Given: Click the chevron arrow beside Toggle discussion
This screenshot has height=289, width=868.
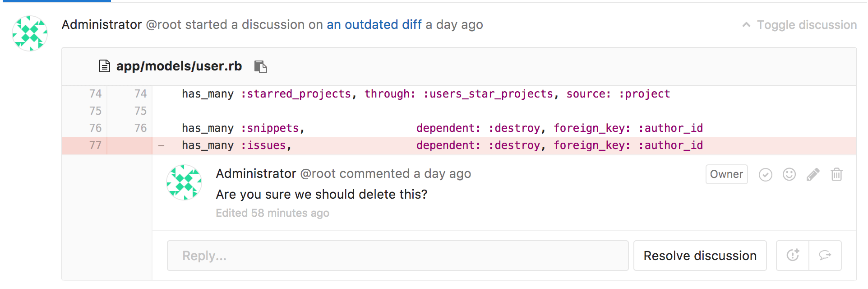Looking at the screenshot, I should point(746,25).
